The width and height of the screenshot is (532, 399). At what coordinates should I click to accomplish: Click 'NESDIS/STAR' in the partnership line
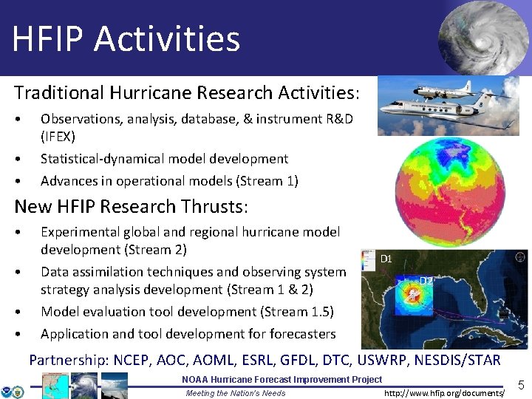pos(457,360)
